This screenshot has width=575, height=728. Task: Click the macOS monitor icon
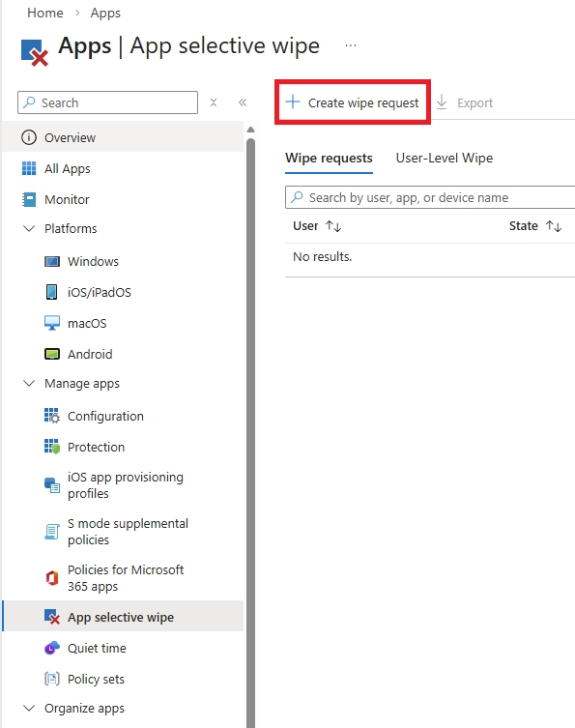coord(52,323)
